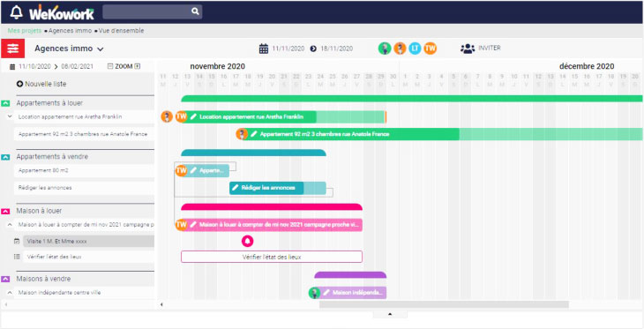The width and height of the screenshot is (644, 329).
Task: Click the date range calendar icon 11/10/2020
Action: coord(12,66)
